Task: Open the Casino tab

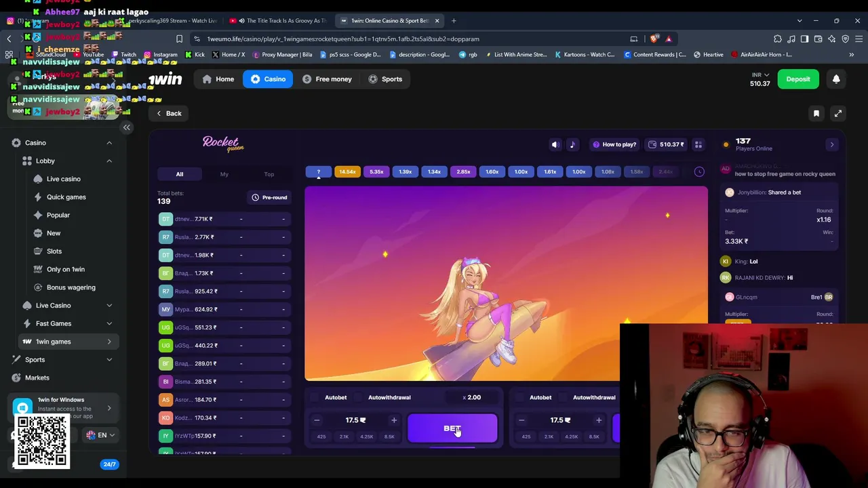Action: [x=268, y=79]
